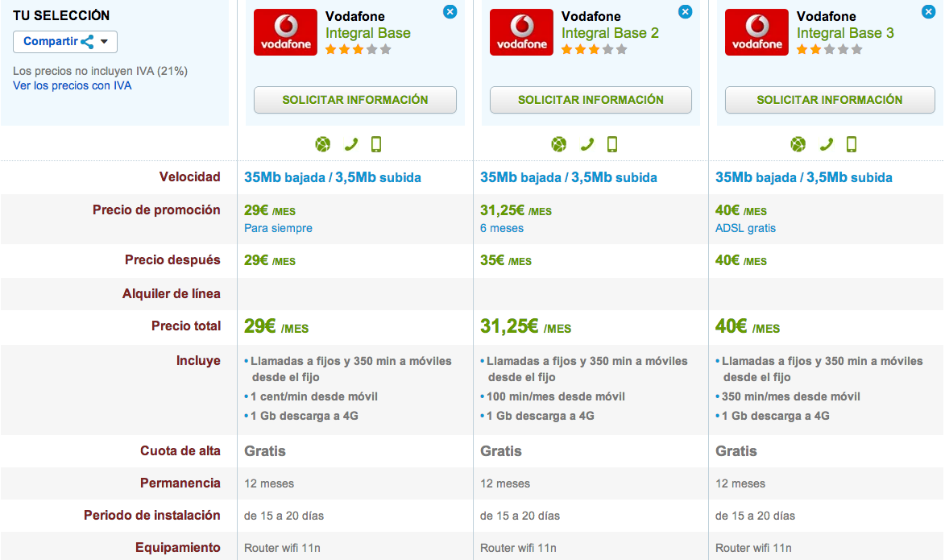
Task: Click the 'Permanencia' row label
Action: (x=180, y=483)
